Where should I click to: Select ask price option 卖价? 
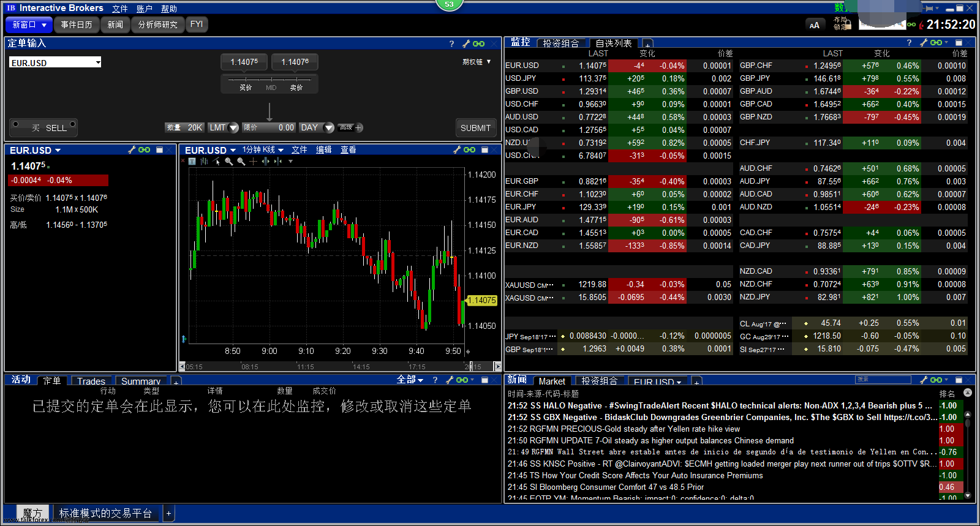[x=296, y=88]
